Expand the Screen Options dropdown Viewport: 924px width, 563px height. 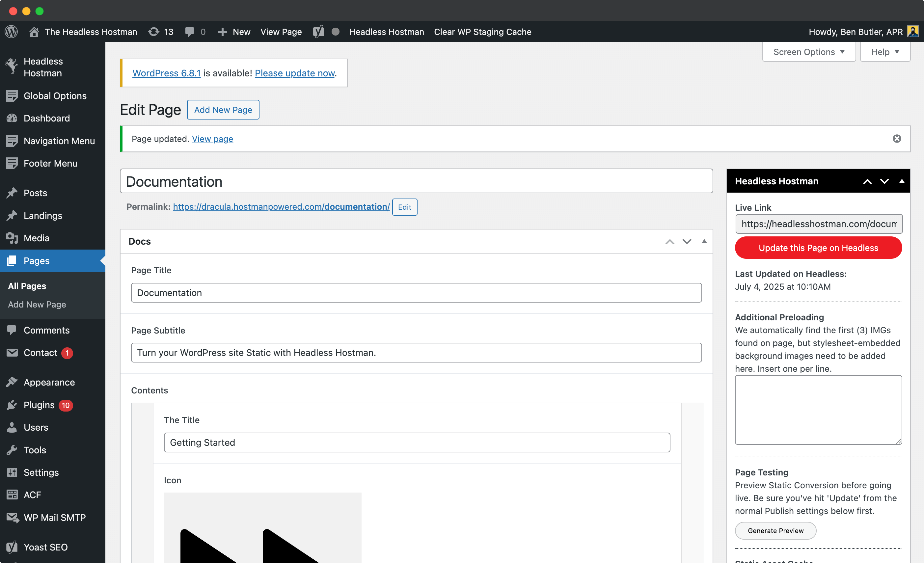[x=809, y=52]
